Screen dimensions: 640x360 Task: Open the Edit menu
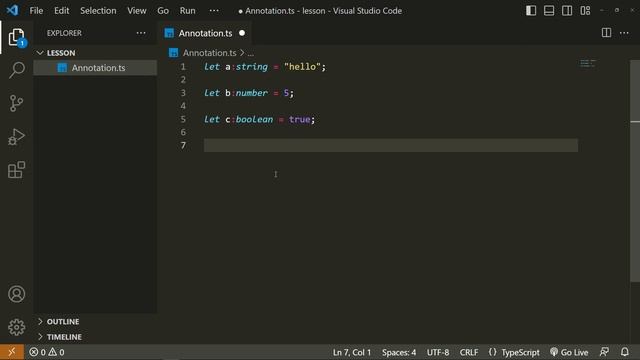pos(62,11)
